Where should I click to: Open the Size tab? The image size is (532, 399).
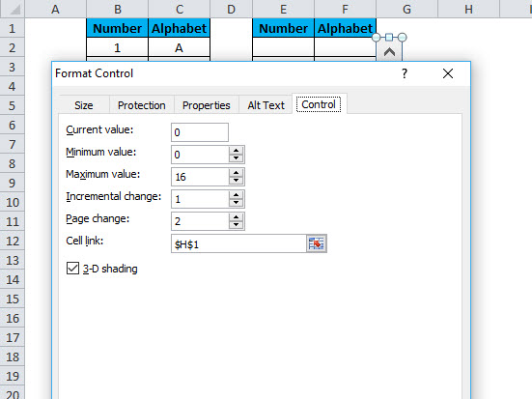[84, 105]
